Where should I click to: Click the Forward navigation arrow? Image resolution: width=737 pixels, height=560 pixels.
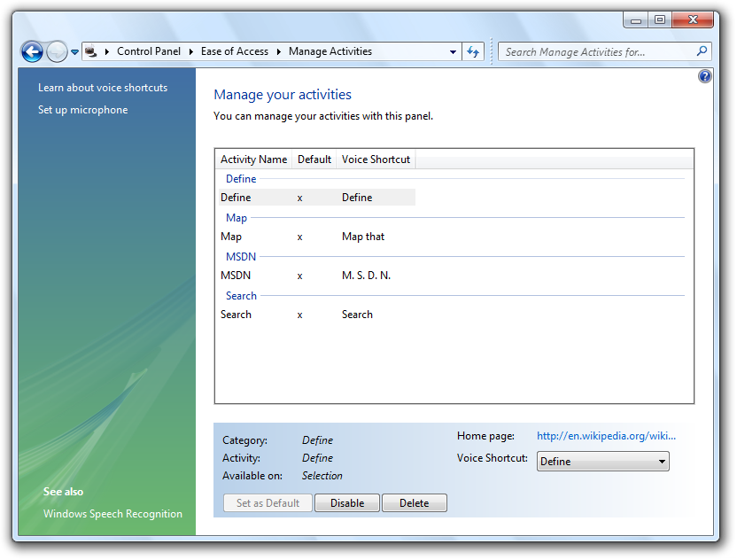point(57,51)
